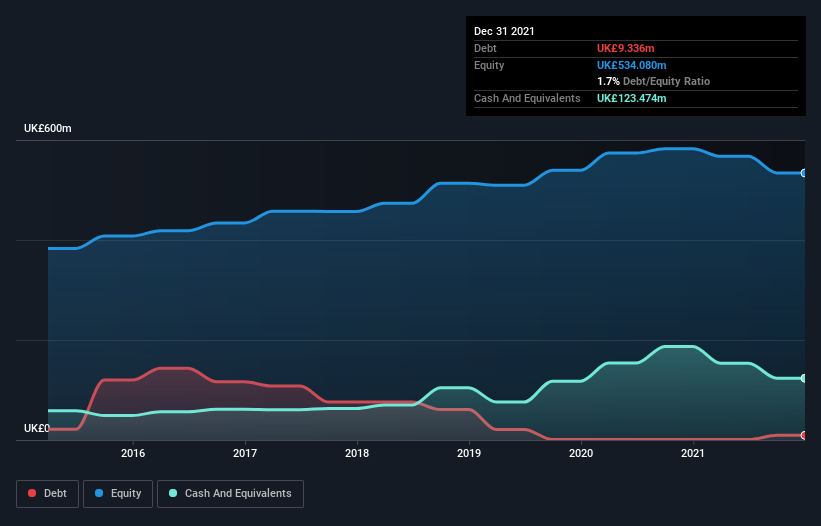Image resolution: width=821 pixels, height=526 pixels.
Task: Click the Equity end-point marker on chart
Action: point(804,173)
